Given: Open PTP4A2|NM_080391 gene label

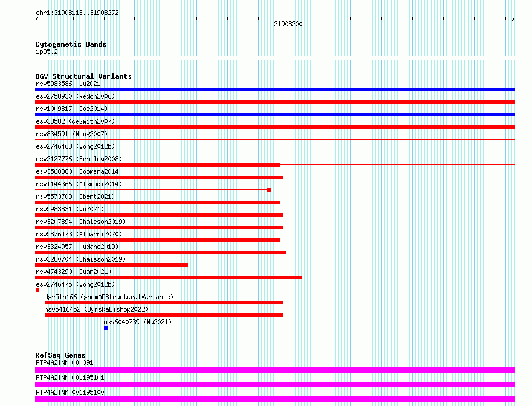Looking at the screenshot, I should click(65, 362).
